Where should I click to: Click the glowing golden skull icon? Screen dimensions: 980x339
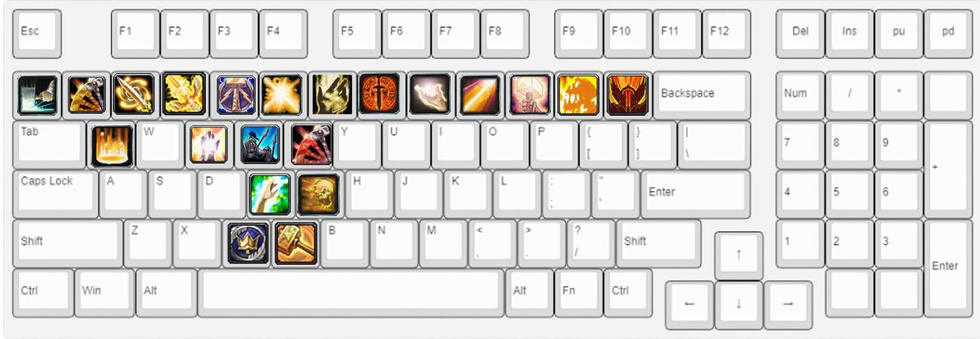[318, 195]
